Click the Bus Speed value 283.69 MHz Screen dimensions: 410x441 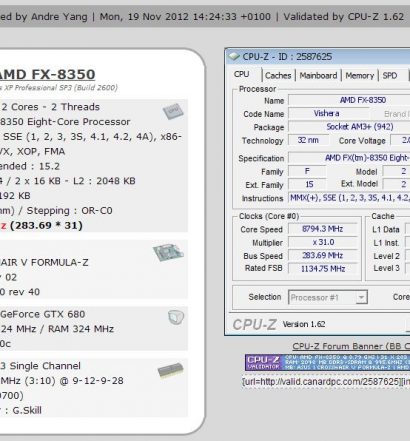(323, 256)
